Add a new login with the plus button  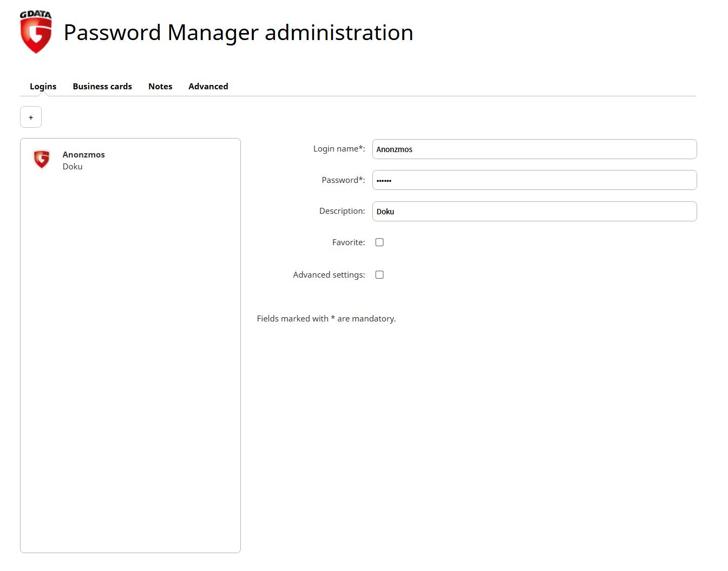click(x=31, y=117)
